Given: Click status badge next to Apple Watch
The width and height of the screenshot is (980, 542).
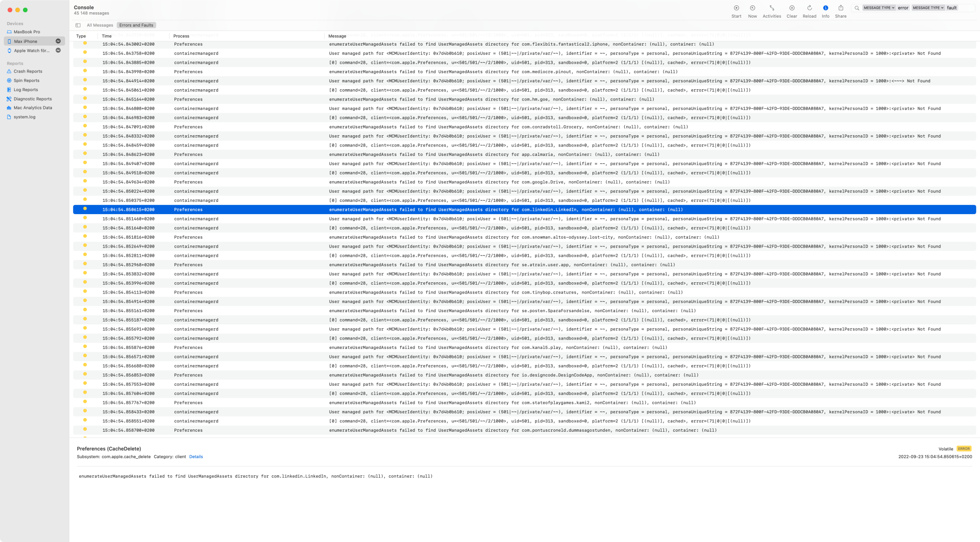Looking at the screenshot, I should pos(58,50).
